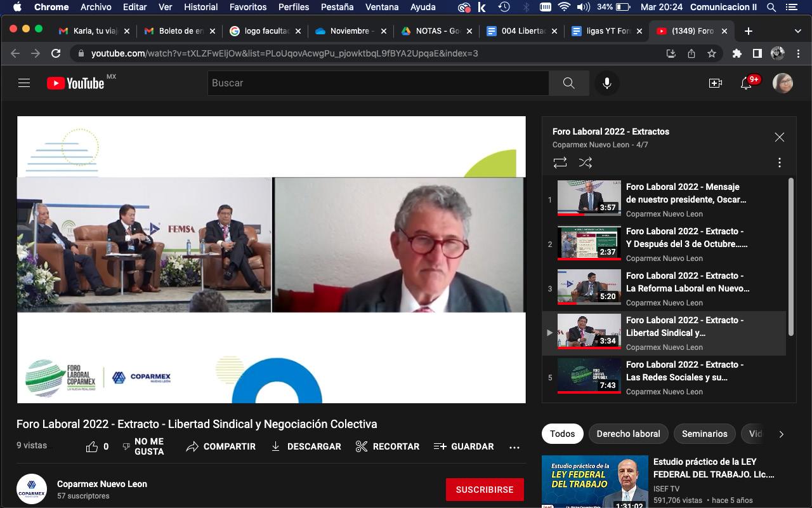Dislike the video with NO ME GUSTA
The image size is (812, 508).
point(143,446)
